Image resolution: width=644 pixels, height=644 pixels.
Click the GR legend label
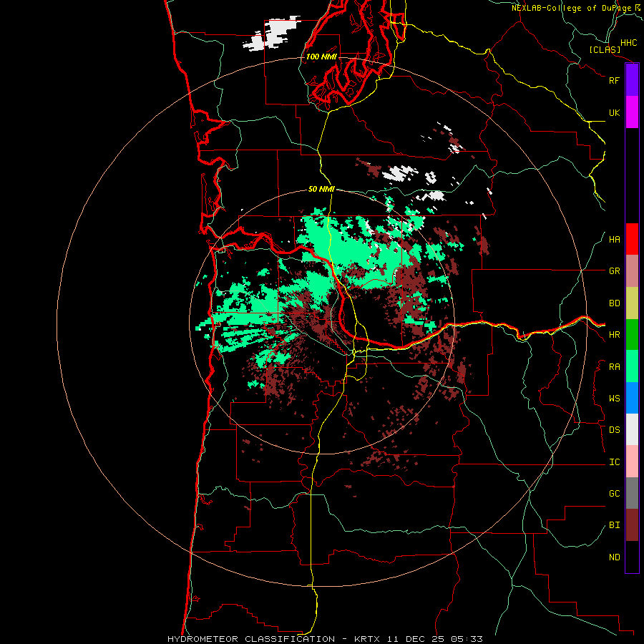pyautogui.click(x=614, y=271)
